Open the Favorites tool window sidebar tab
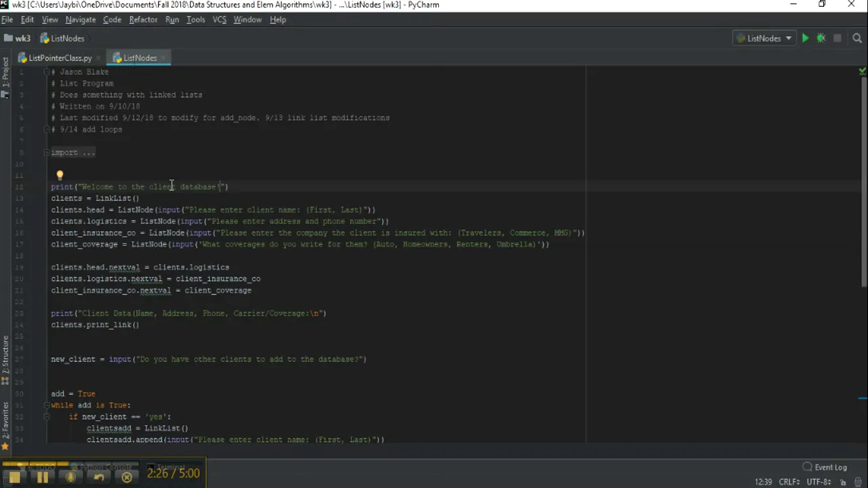 (5, 426)
